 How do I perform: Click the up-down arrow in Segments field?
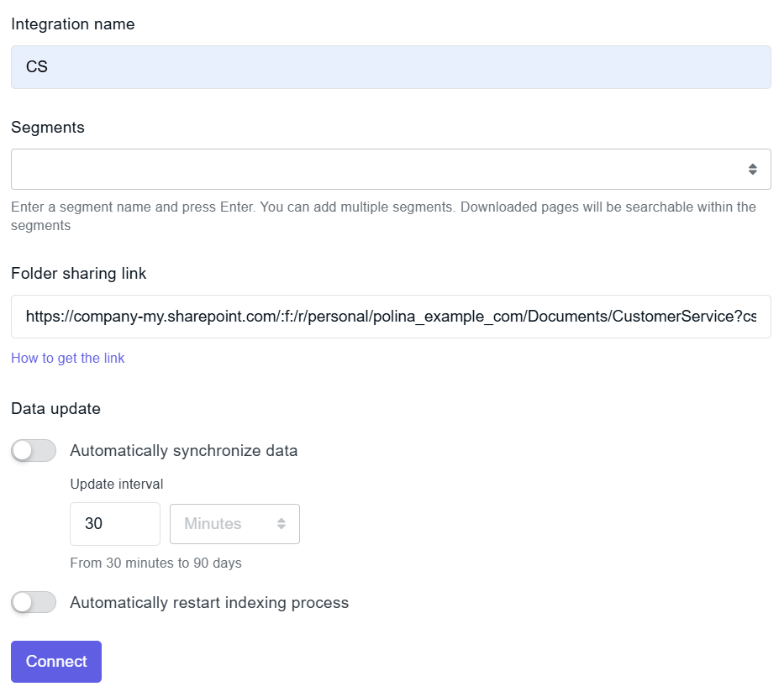tap(751, 168)
